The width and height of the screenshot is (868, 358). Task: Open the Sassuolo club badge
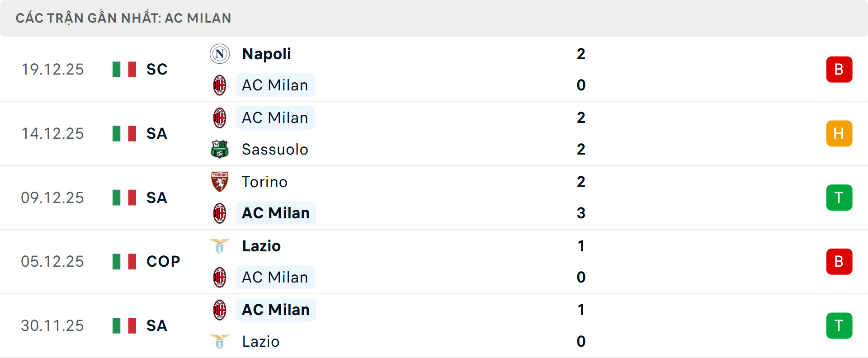click(220, 149)
